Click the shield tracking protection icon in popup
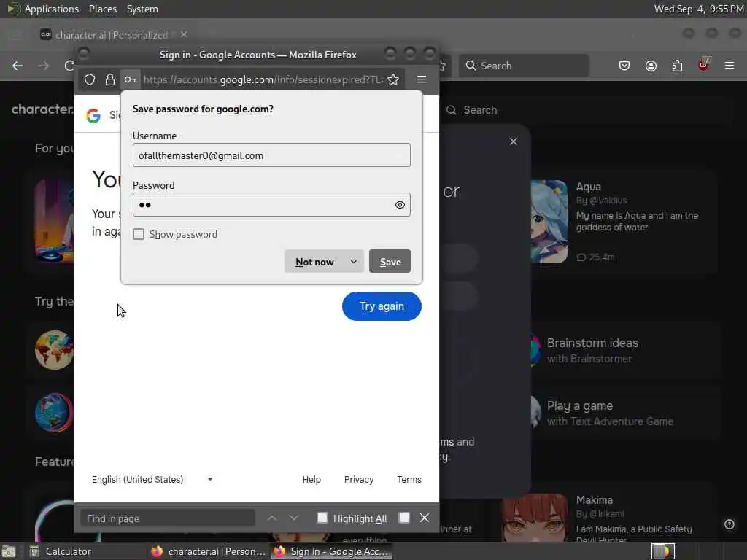The image size is (747, 560). (90, 79)
